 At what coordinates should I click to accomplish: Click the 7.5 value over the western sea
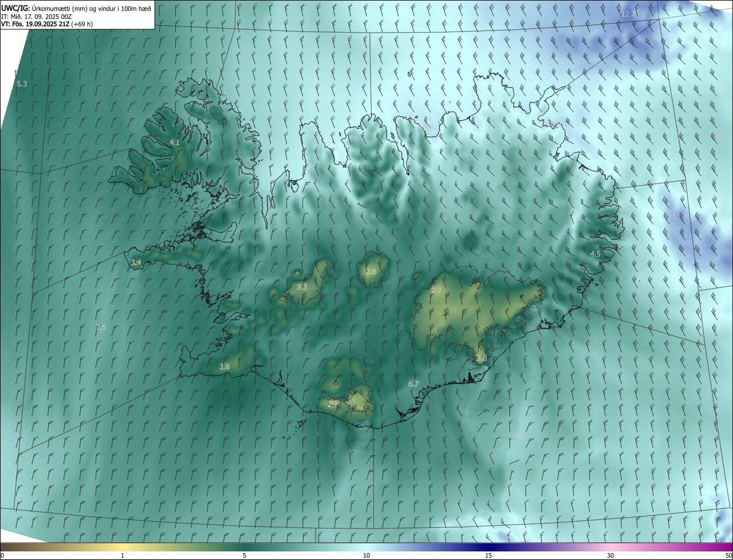pos(101,328)
